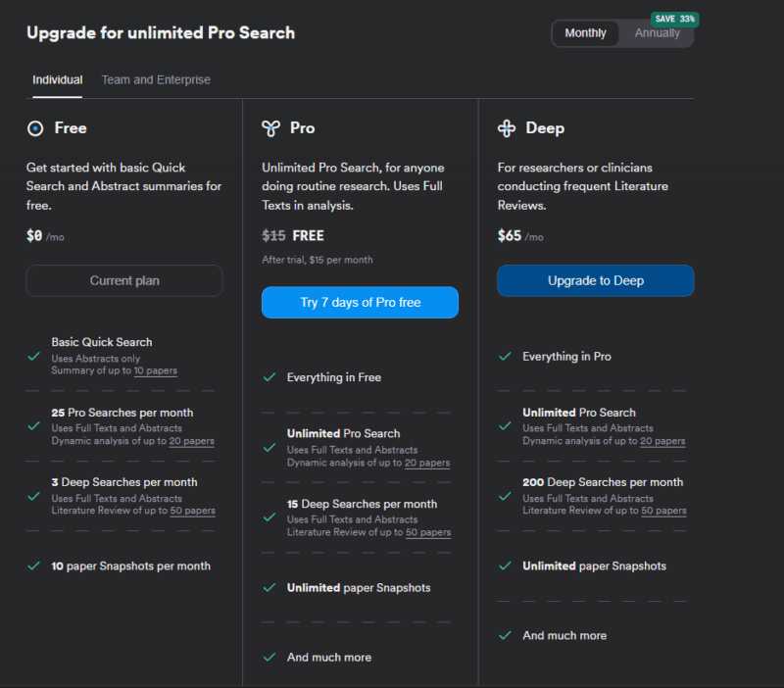Click the checkmark next to Everything in Pro
Image resolution: width=784 pixels, height=688 pixels.
coord(504,356)
